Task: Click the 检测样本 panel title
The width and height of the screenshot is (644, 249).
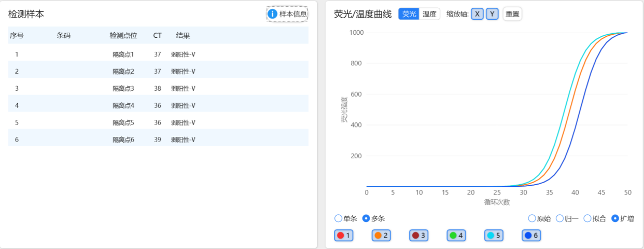Action: tap(26, 14)
